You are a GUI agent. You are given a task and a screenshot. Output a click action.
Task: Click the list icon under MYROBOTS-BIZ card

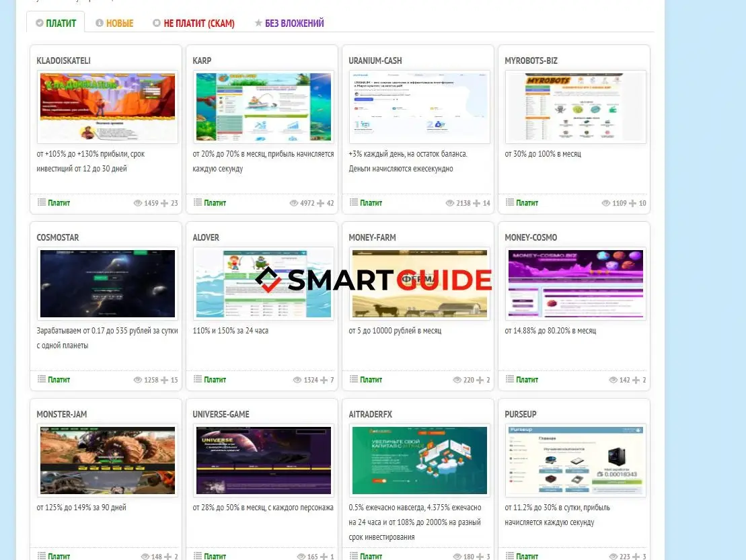(509, 202)
